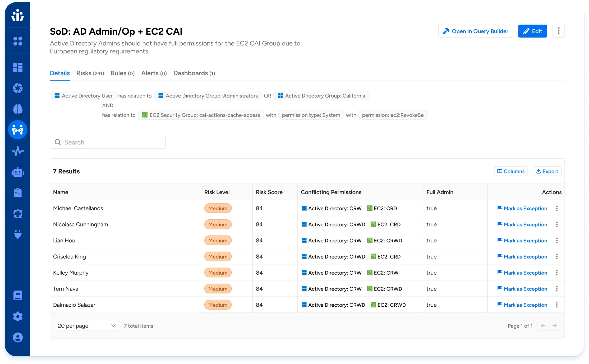This screenshot has height=364, width=589.
Task: Open the camera shutter sidebar icon
Action: 18,88
